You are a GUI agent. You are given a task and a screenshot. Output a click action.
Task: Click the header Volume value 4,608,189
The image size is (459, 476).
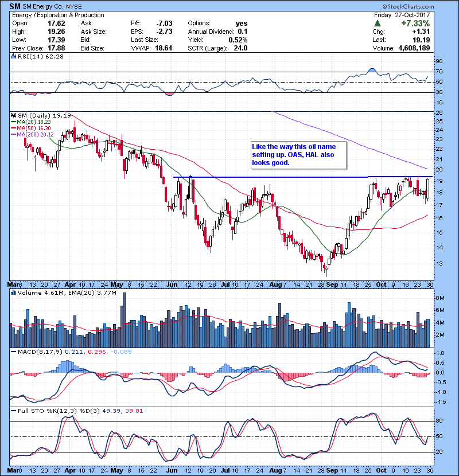(414, 48)
